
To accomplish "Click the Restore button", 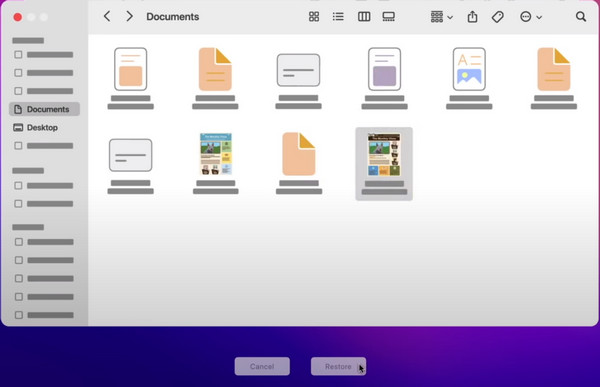I will pos(338,366).
